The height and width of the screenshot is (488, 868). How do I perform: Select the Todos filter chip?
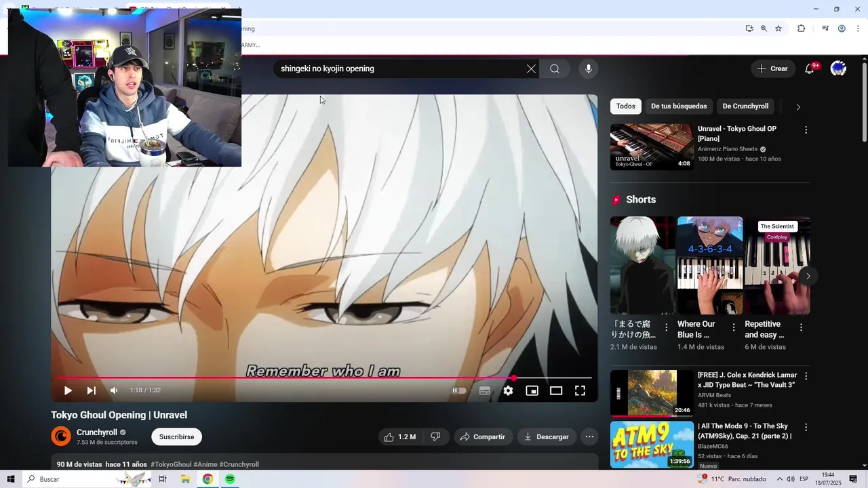coord(625,106)
